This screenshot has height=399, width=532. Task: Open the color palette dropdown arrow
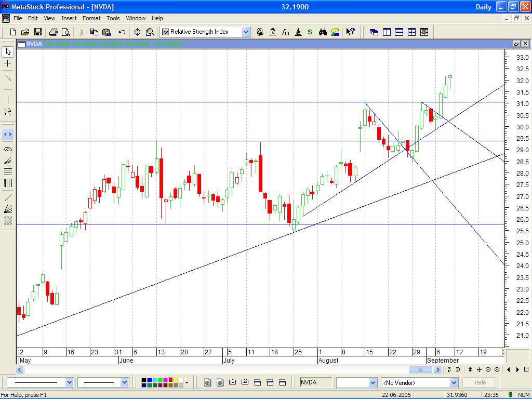[187, 383]
